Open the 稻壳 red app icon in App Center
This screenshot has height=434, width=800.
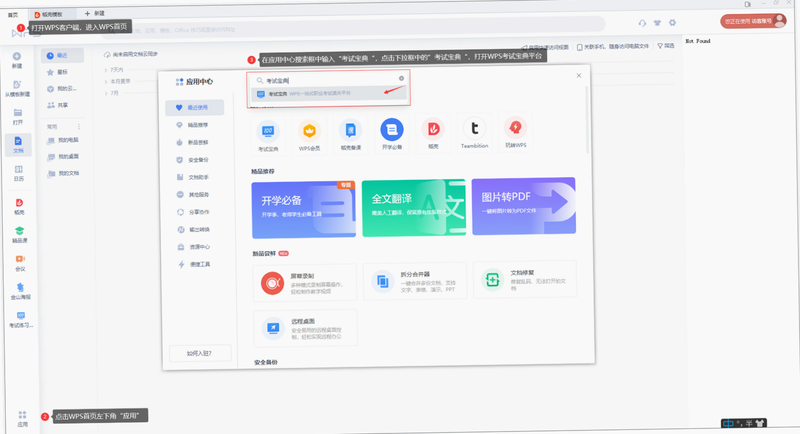pos(433,129)
